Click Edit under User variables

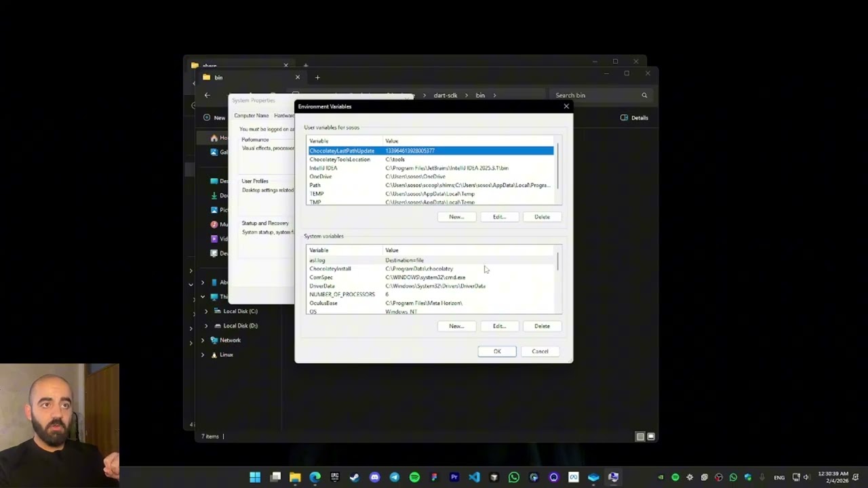(x=499, y=217)
